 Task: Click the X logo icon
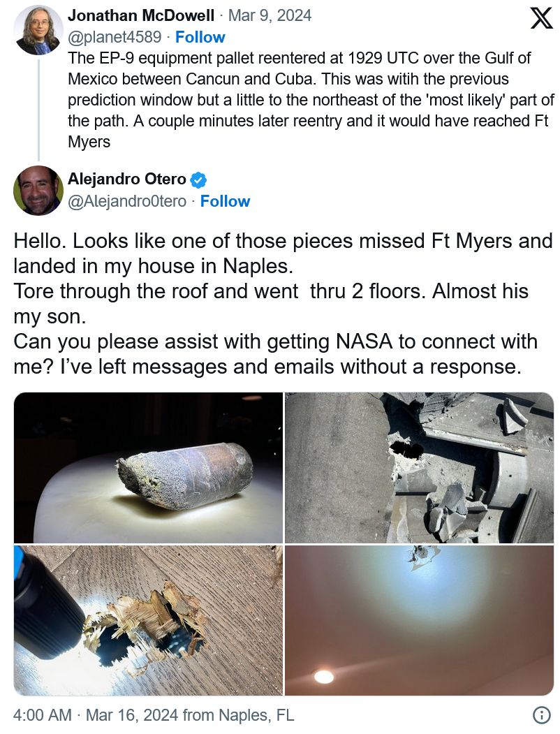pyautogui.click(x=541, y=17)
